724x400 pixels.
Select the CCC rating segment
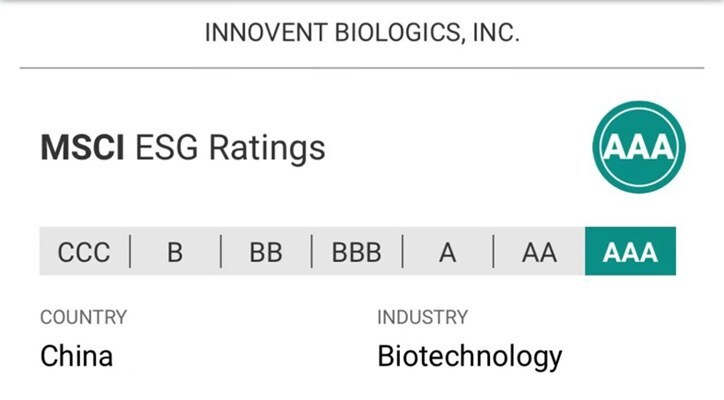pos(84,252)
